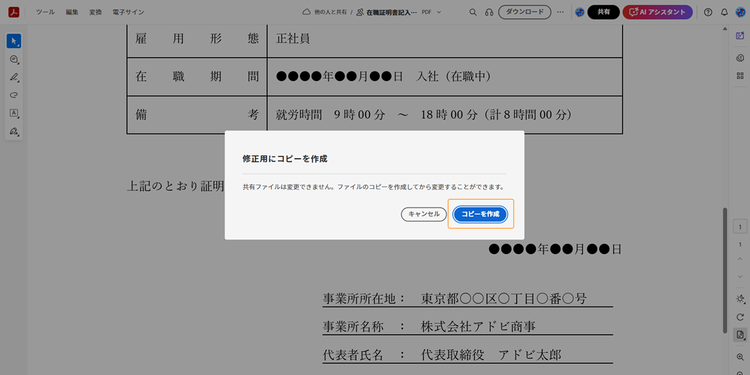Image resolution: width=750 pixels, height=375 pixels.
Task: Click the rotate page icon
Action: tap(740, 317)
